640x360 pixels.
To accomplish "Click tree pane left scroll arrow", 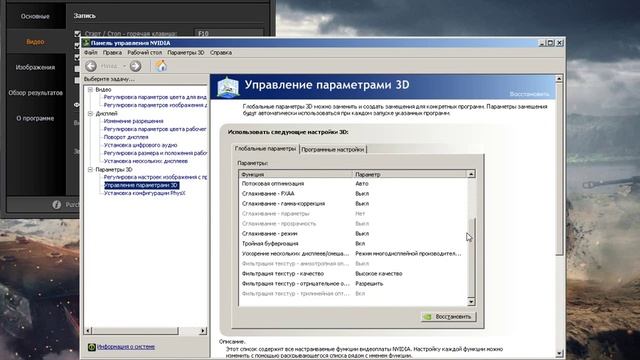I will 88,331.
